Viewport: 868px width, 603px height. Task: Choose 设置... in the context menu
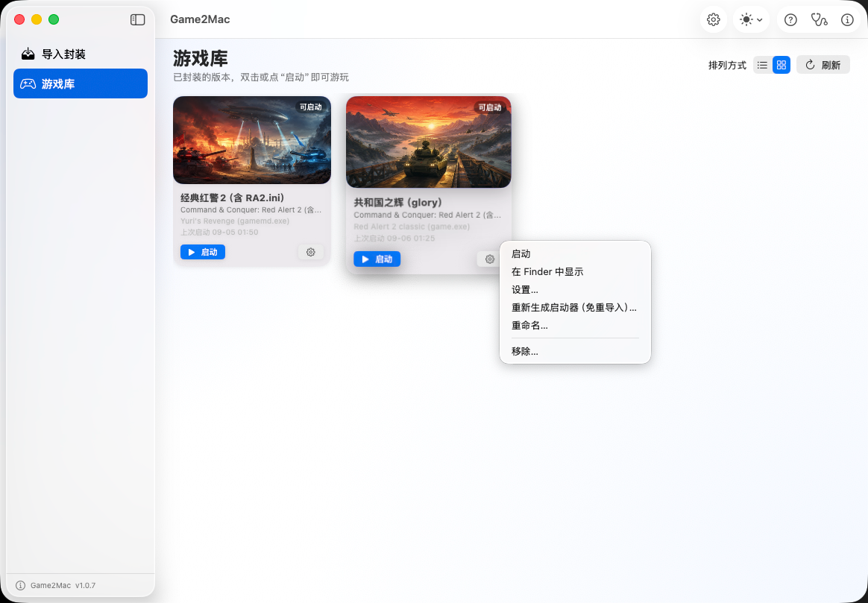click(x=575, y=290)
